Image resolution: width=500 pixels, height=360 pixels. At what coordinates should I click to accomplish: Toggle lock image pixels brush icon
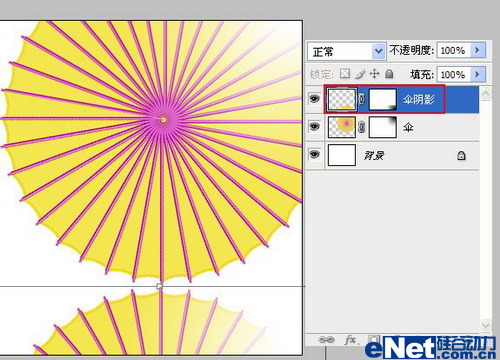(x=360, y=74)
